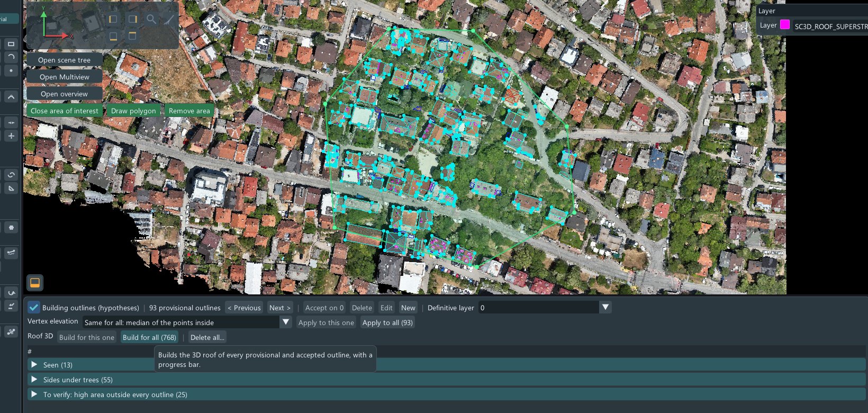Image resolution: width=868 pixels, height=413 pixels.
Task: Select the arc tool in left toolbar
Action: coord(11,57)
